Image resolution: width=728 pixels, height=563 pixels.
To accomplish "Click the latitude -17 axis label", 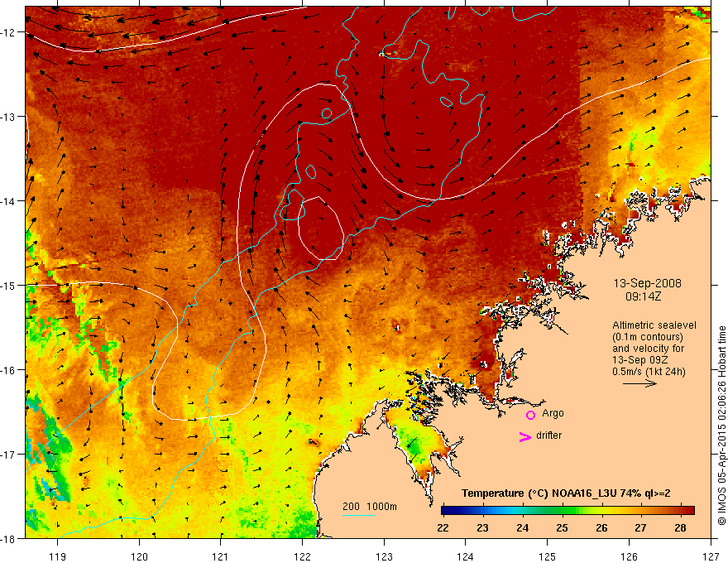I will (8, 455).
